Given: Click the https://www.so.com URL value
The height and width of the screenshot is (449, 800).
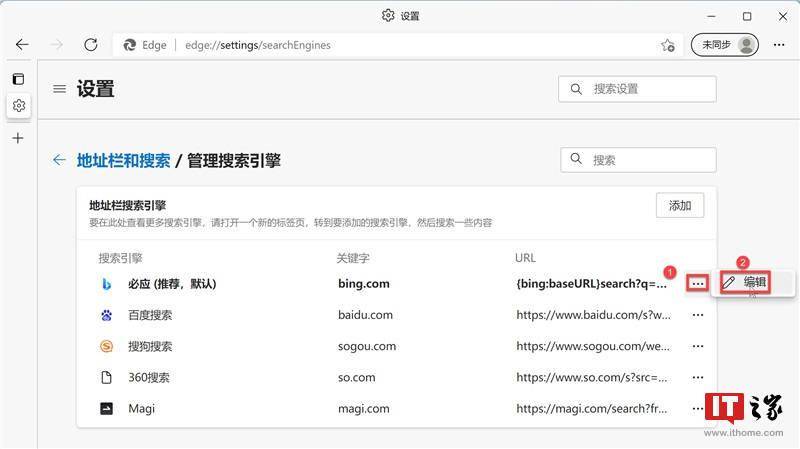Looking at the screenshot, I should point(591,378).
